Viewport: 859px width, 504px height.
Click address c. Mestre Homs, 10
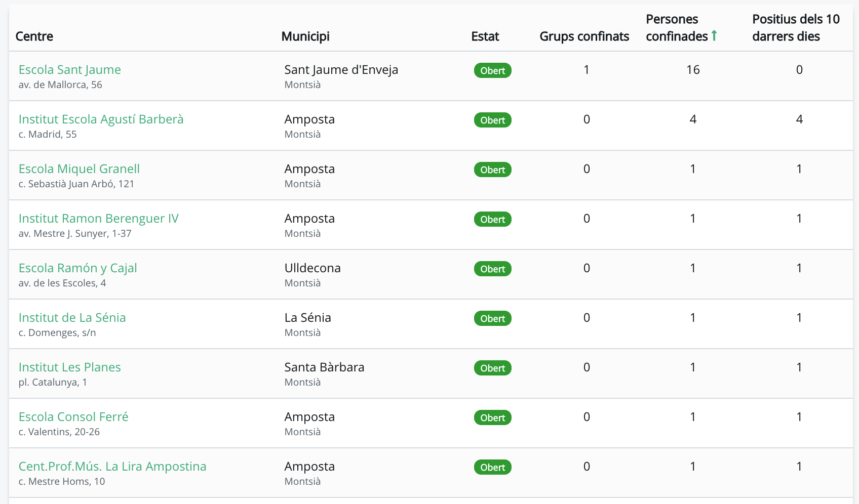point(62,482)
